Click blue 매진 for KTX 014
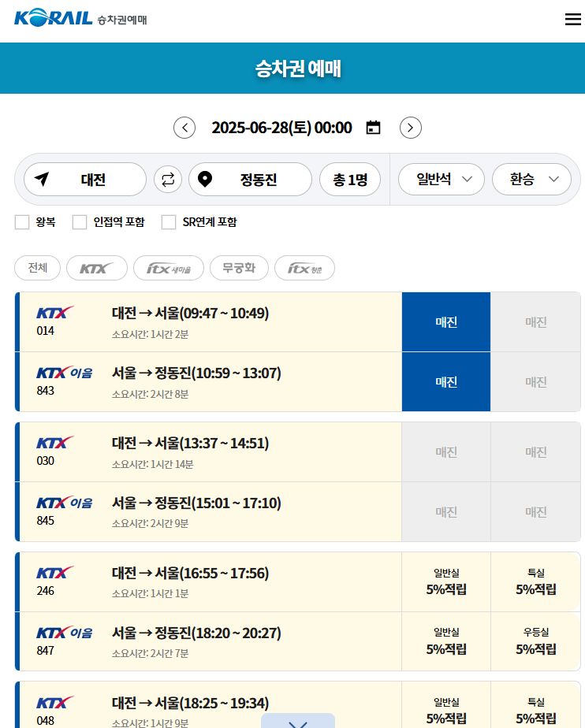 point(446,321)
